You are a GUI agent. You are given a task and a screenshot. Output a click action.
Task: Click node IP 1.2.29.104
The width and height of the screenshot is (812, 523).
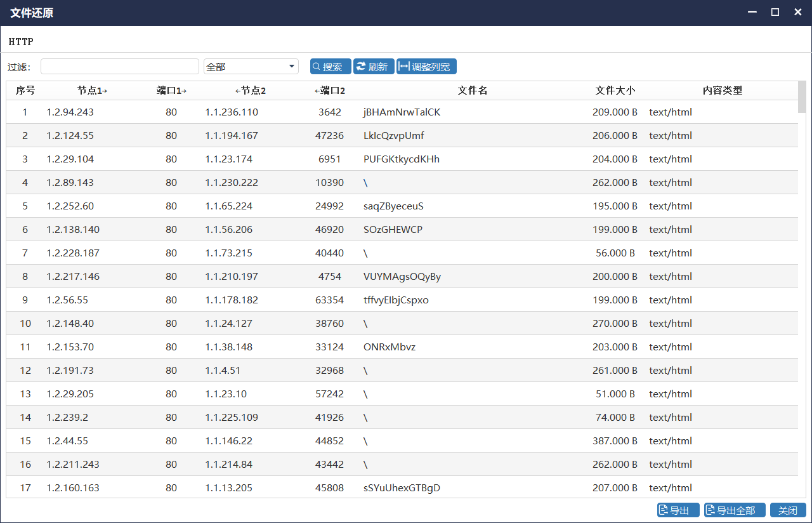70,159
